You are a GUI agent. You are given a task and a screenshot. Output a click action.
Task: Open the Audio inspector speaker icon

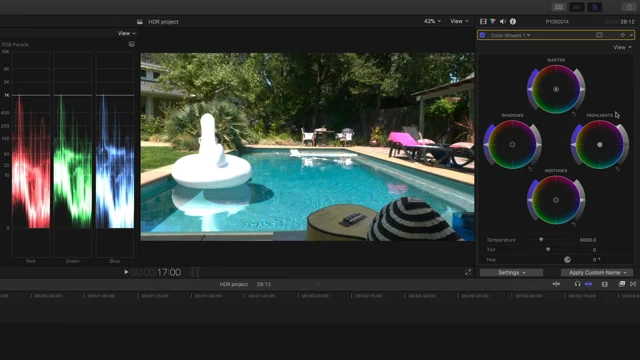coord(503,21)
